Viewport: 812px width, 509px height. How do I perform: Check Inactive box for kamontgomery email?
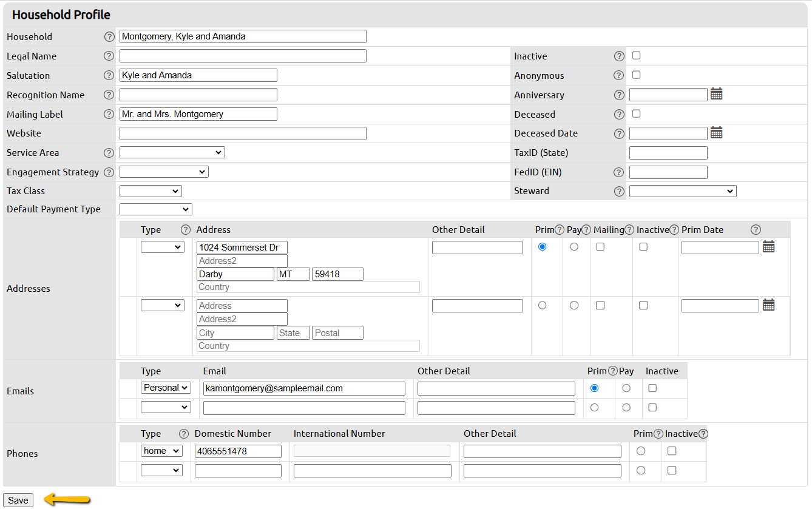click(x=652, y=388)
